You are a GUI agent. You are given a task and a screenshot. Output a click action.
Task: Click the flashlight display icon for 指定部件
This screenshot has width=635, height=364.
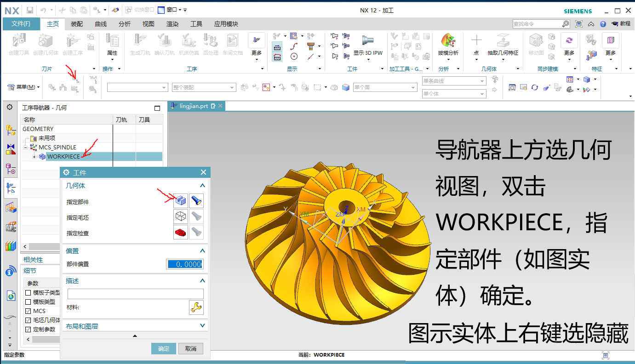(196, 201)
